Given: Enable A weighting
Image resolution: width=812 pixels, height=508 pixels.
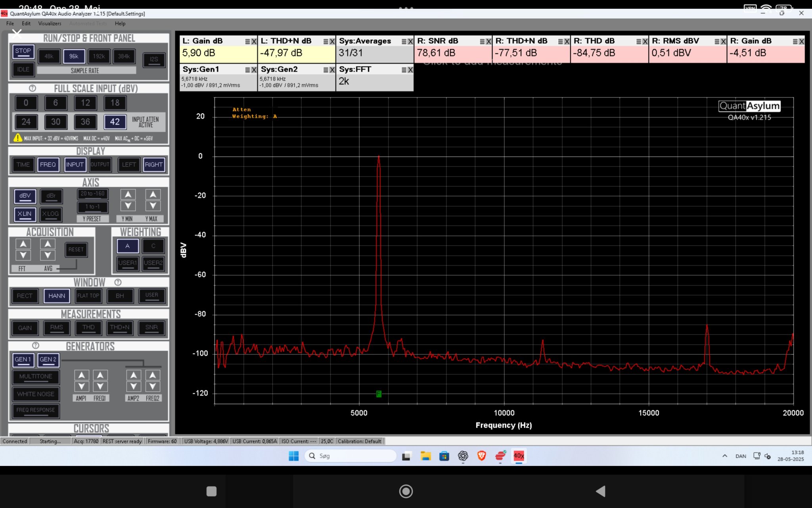Looking at the screenshot, I should click(128, 246).
